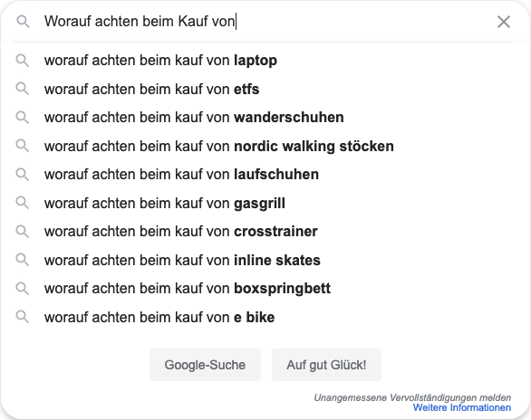Screen dimensions: 531x420
Task: Select the 'inline skates' suggestion
Action: (x=263, y=260)
